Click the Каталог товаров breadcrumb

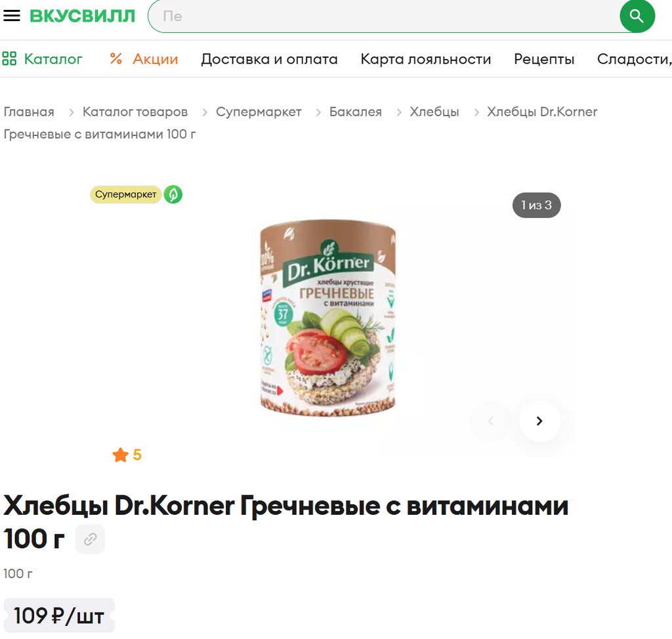click(135, 112)
